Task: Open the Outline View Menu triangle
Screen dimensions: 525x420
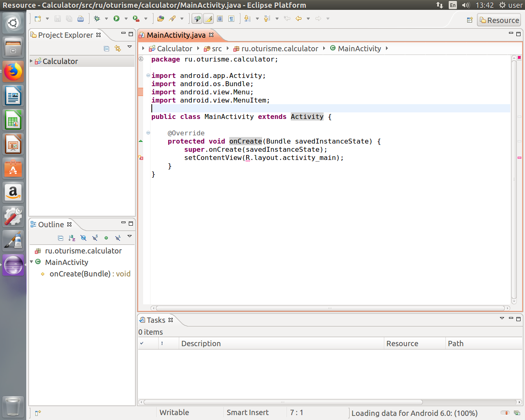Action: pyautogui.click(x=130, y=236)
